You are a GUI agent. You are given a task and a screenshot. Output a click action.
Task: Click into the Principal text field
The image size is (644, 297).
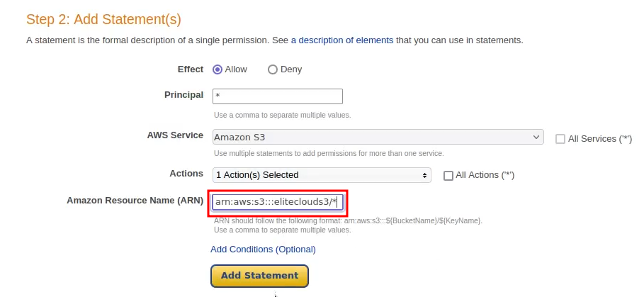pos(278,96)
